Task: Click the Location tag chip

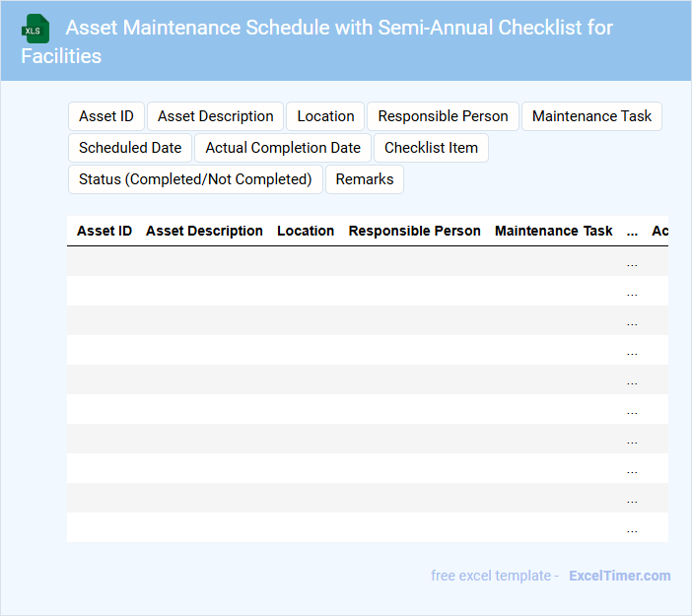Action: click(x=325, y=116)
